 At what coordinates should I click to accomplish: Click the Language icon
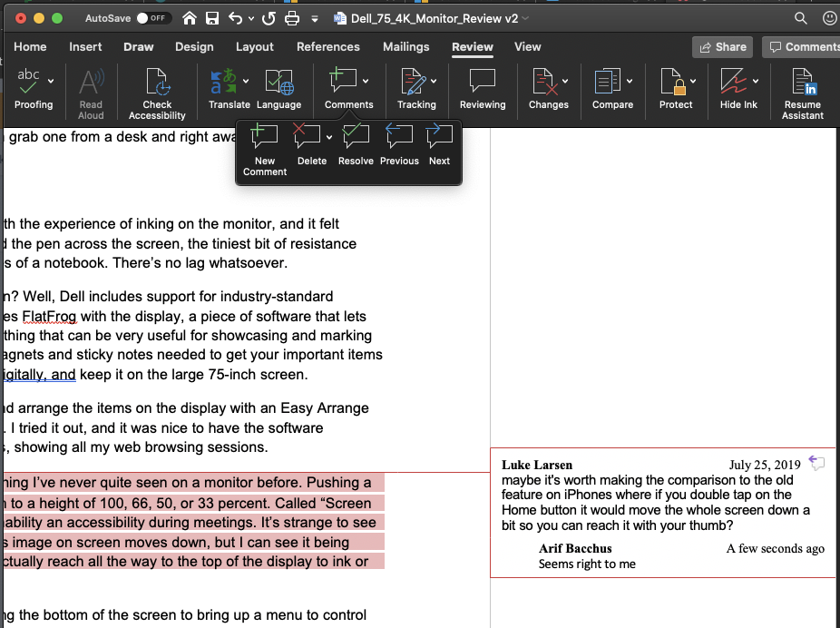278,89
